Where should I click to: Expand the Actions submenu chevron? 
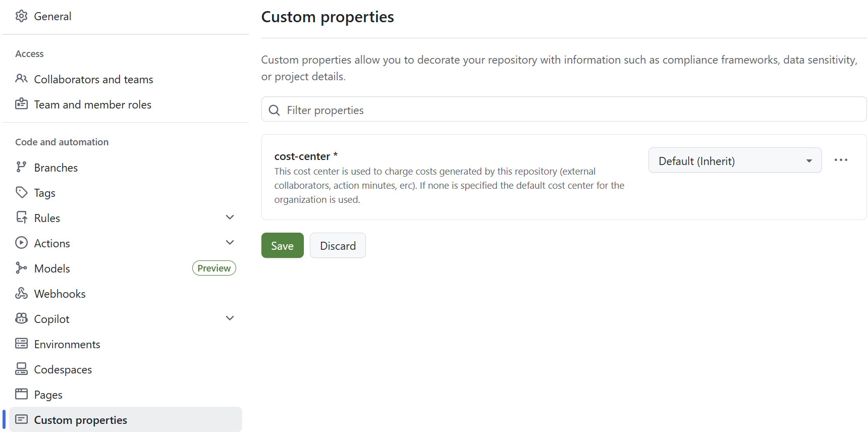[x=230, y=243]
